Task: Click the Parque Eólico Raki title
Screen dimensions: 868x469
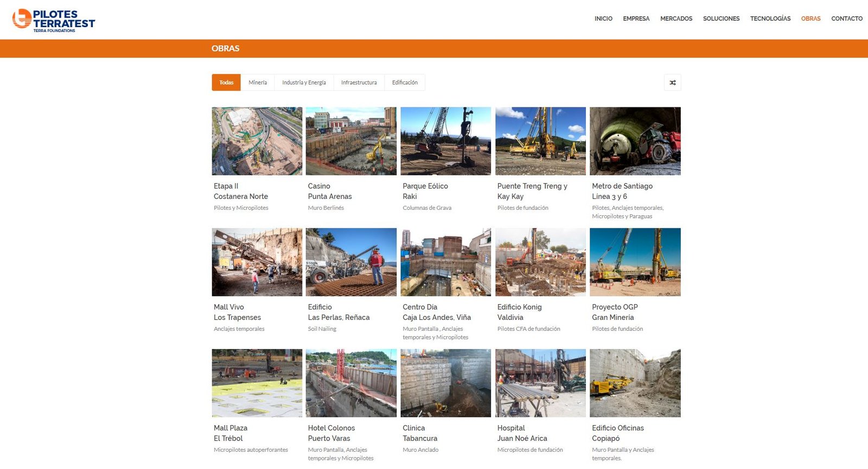Action: (x=425, y=191)
